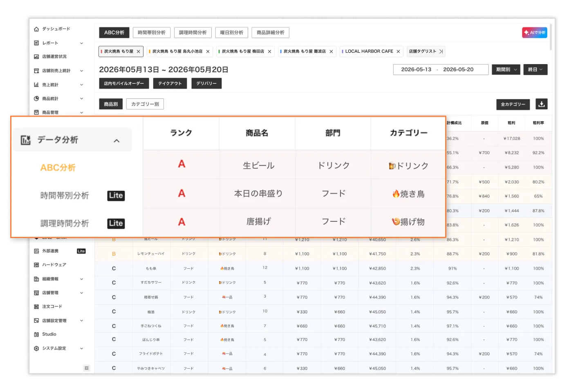569x392 pixels.
Task: Click the 店舗別売上統計 sidebar icon
Action: 36,71
